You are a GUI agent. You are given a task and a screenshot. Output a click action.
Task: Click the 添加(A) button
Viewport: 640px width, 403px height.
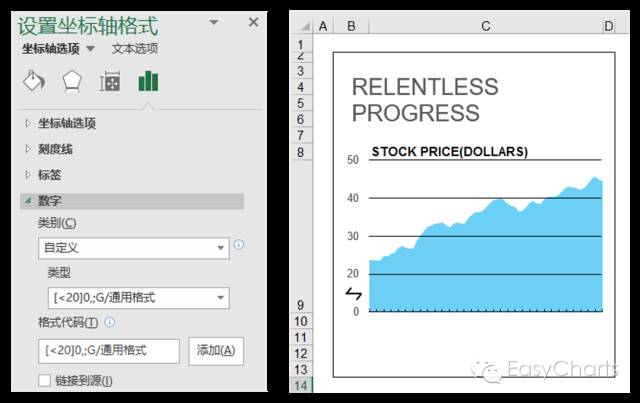click(x=215, y=350)
